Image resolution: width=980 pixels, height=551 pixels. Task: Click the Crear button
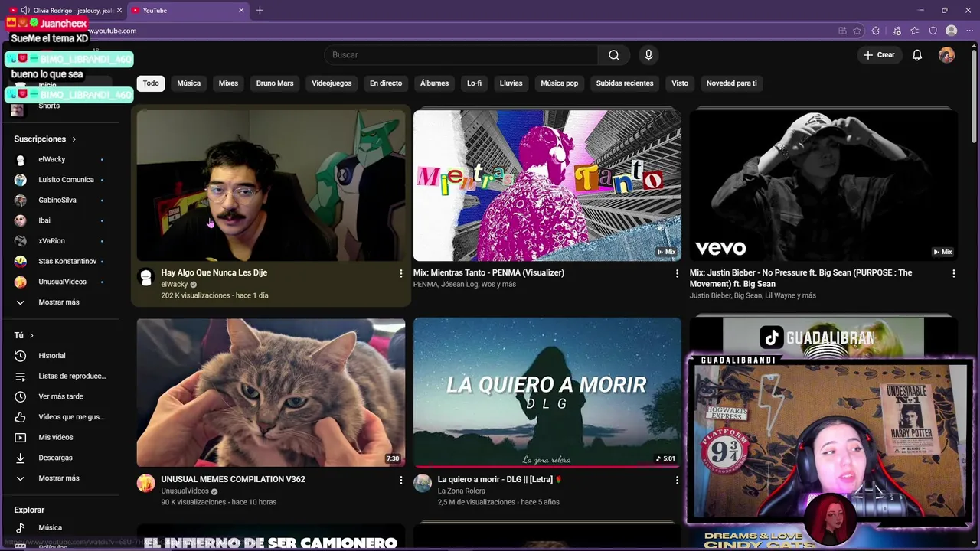point(879,55)
